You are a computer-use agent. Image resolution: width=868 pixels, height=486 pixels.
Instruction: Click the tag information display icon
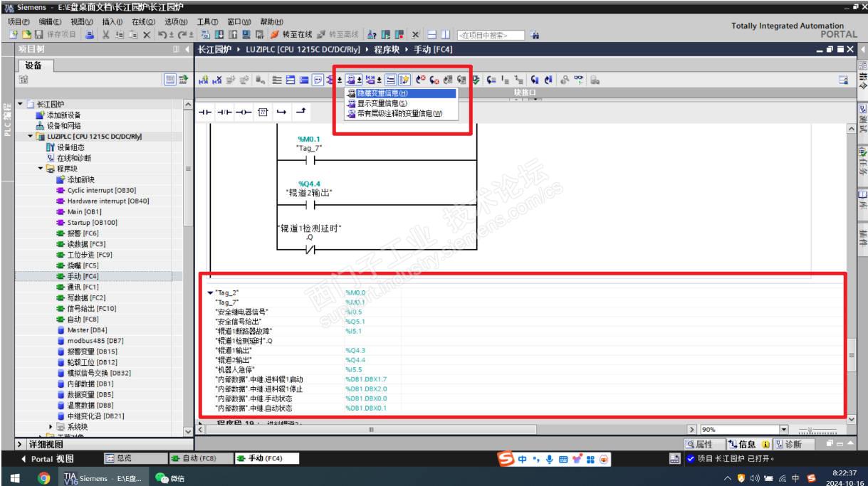pos(350,80)
